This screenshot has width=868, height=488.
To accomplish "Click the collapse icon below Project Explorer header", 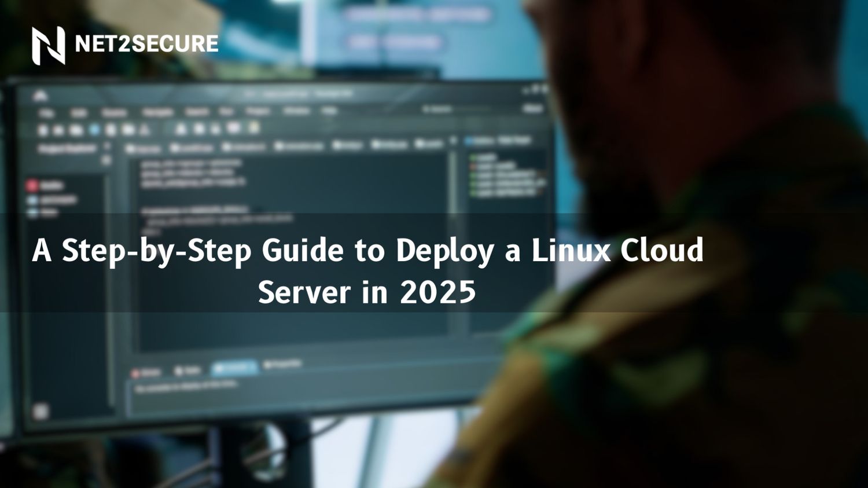I will [106, 161].
